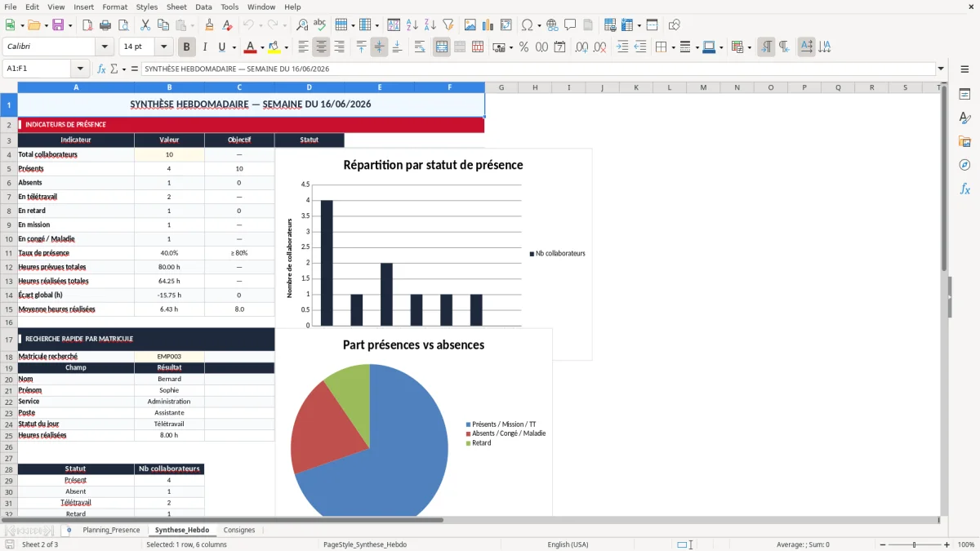Open the sidebar Properties panel
This screenshot has width=980, height=551.
(964, 95)
